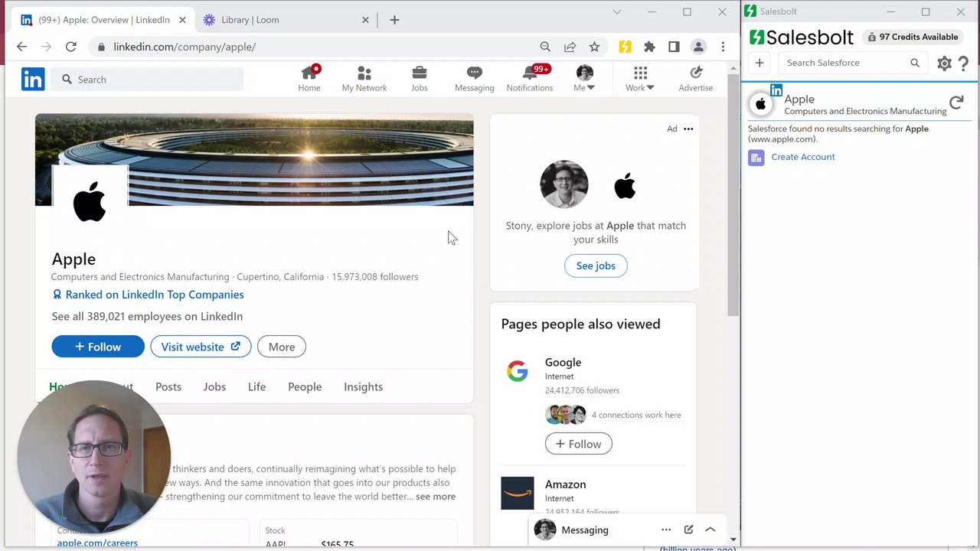Click LinkedIn search field

(147, 79)
